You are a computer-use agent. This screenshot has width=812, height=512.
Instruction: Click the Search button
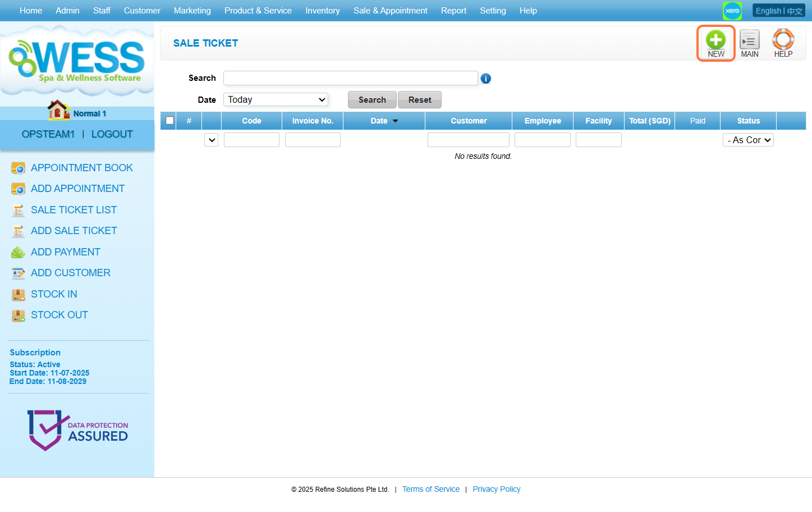click(372, 100)
